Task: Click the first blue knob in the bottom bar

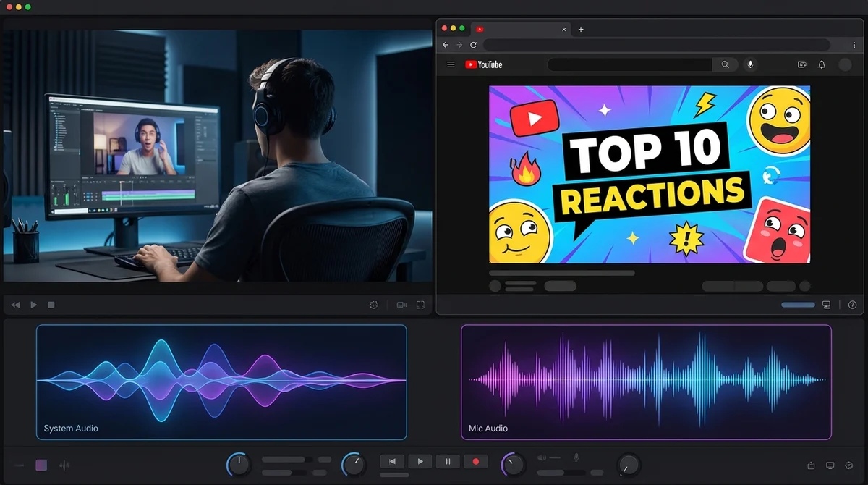Action: pyautogui.click(x=238, y=465)
